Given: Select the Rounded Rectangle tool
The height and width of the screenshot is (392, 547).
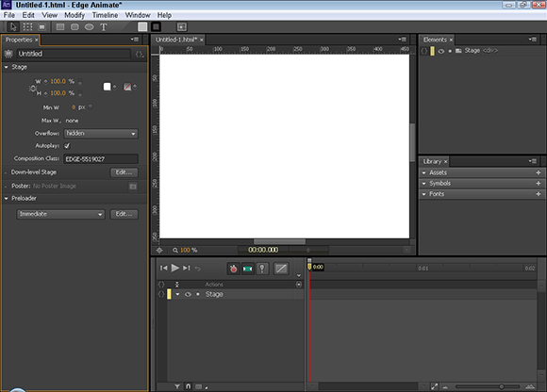Looking at the screenshot, I should click(75, 26).
